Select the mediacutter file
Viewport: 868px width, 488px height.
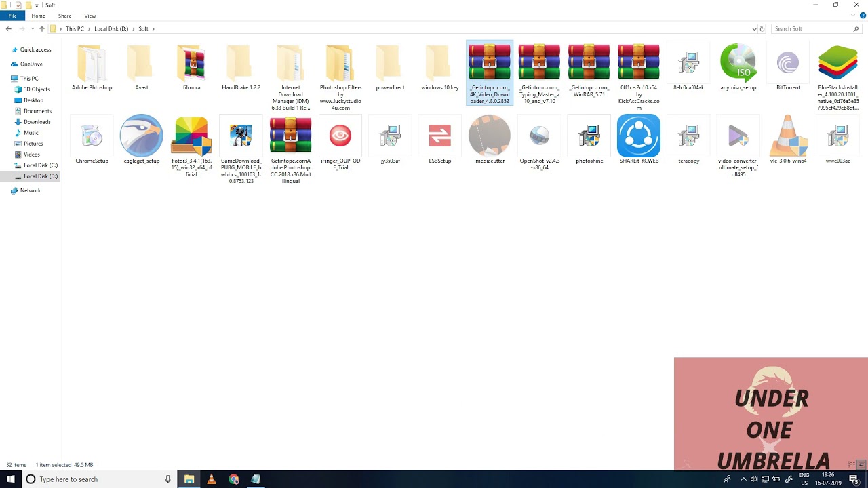tap(490, 141)
